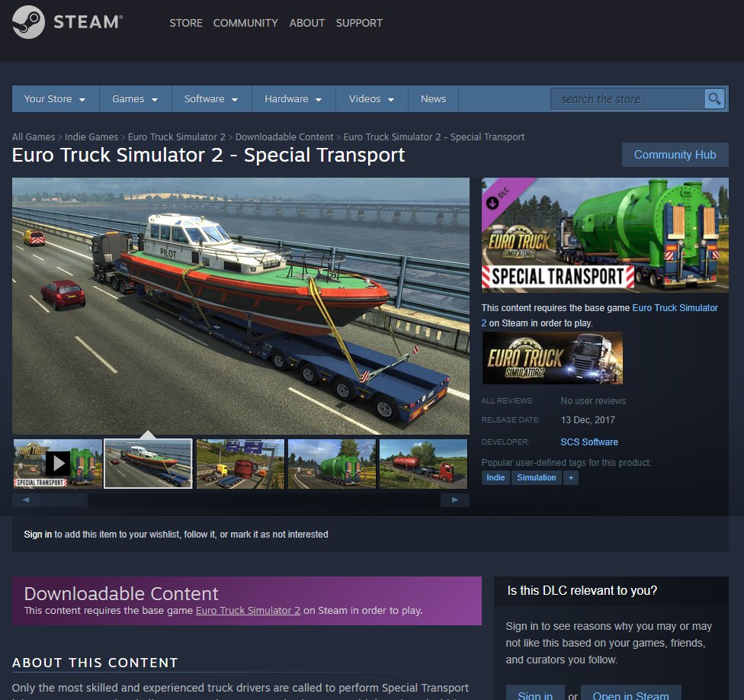The height and width of the screenshot is (700, 744).
Task: Click the All Games breadcrumb
Action: pos(34,136)
